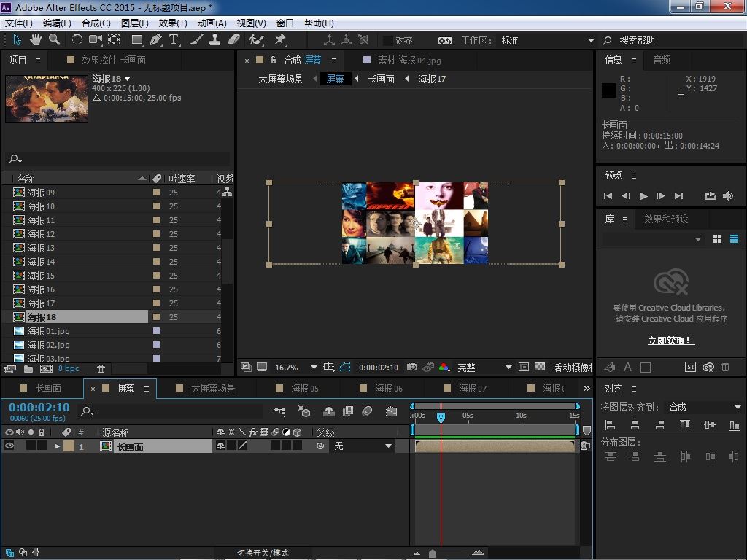Image resolution: width=747 pixels, height=560 pixels.
Task: Select the Clone Stamp tool
Action: [215, 40]
